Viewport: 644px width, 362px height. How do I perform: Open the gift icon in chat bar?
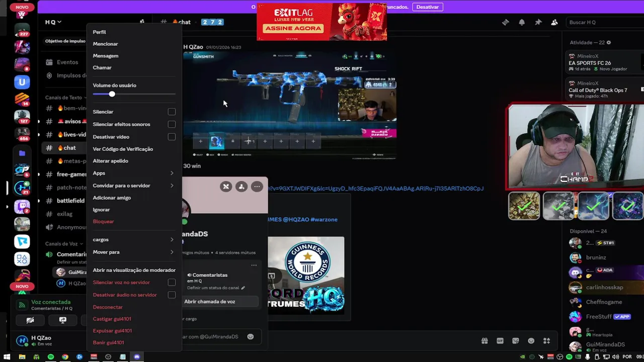[485, 341]
